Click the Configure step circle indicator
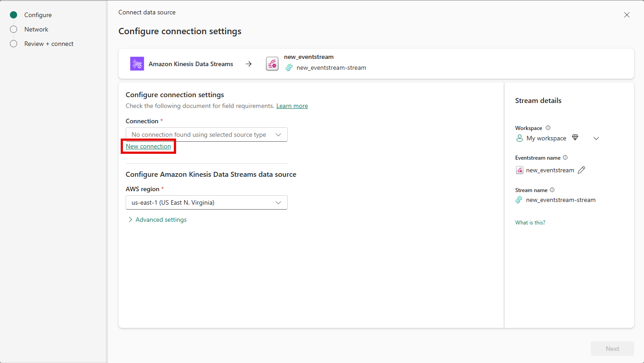The image size is (644, 363). point(14,15)
